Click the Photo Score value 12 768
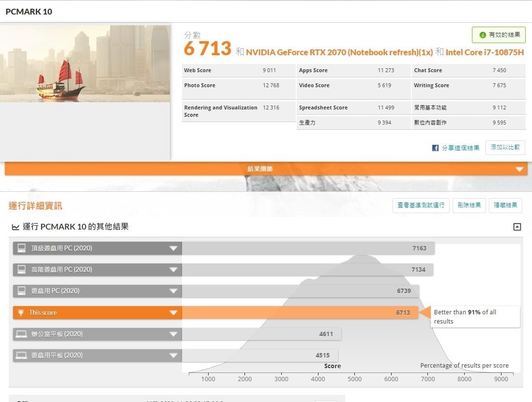The height and width of the screenshot is (402, 532). (x=271, y=85)
